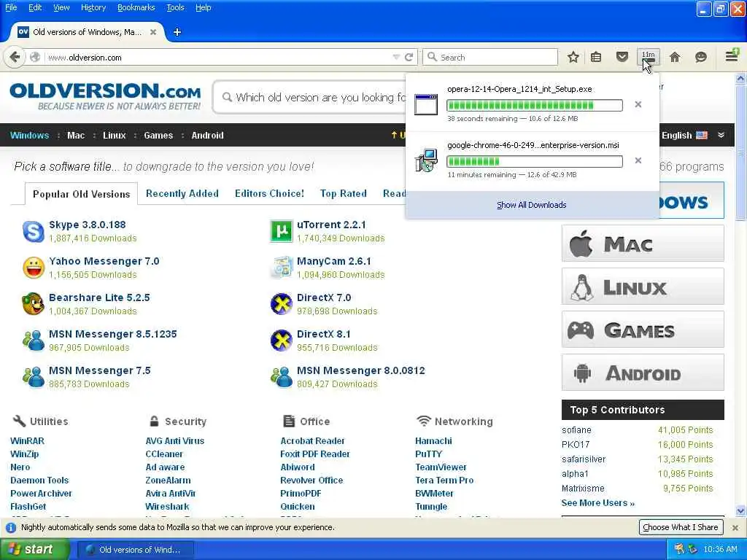The height and width of the screenshot is (560, 747).
Task: Click See More Users link
Action: coord(598,503)
